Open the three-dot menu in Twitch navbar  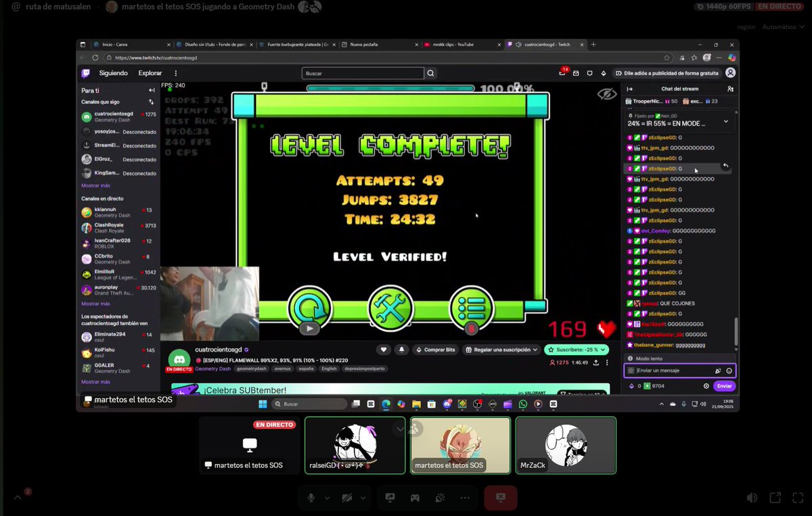176,73
